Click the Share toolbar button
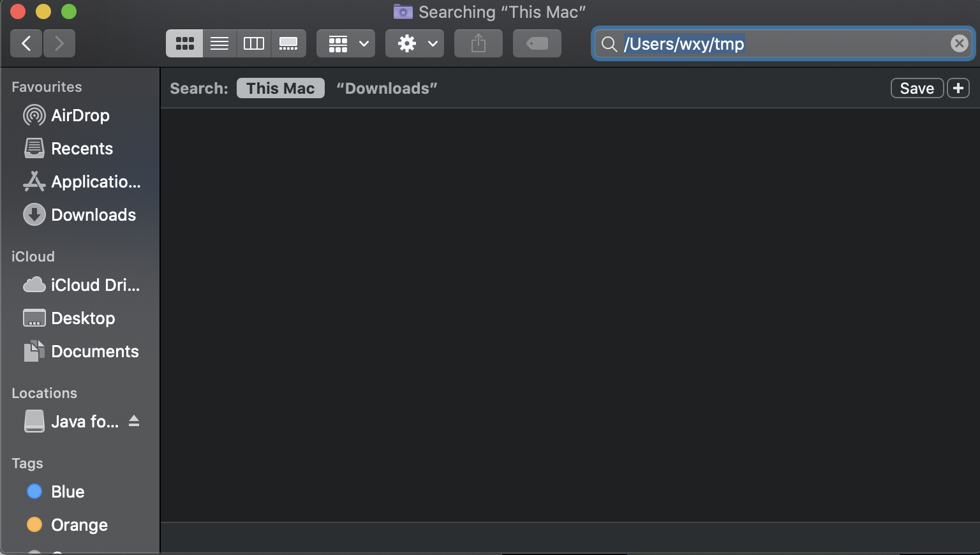This screenshot has width=980, height=555. pyautogui.click(x=479, y=43)
